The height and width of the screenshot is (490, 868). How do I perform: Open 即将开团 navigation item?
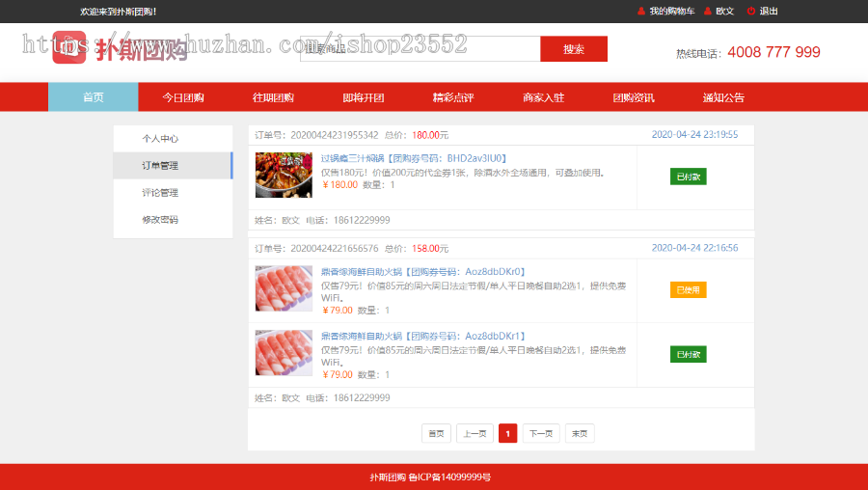(x=364, y=97)
